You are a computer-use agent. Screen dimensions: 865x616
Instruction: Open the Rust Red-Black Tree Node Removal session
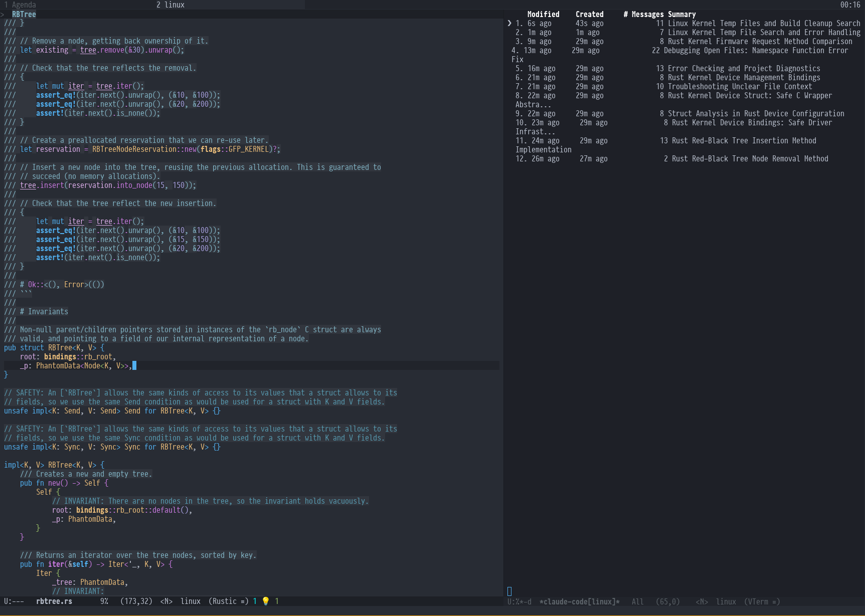coord(749,159)
